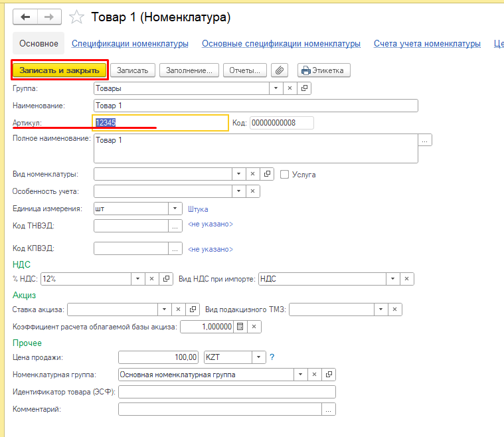Screen dimensions: 504x437
Task: Open the Группа field in a new form
Action: tap(305, 88)
